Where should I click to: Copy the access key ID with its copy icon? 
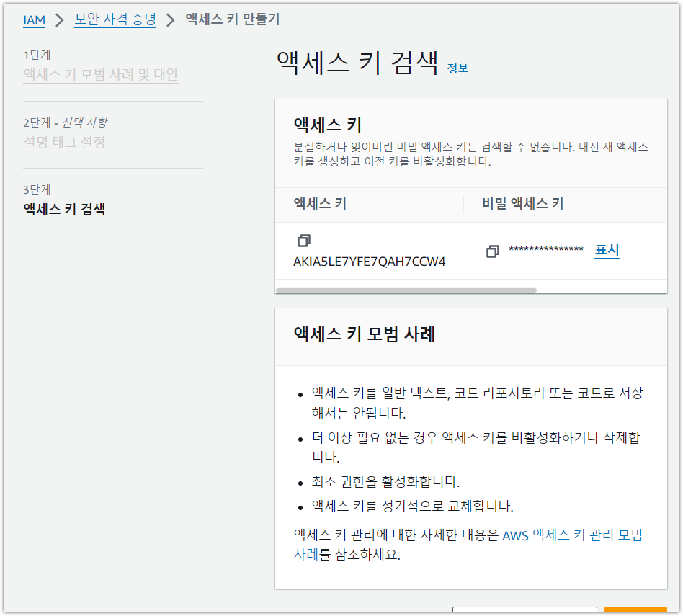pos(303,241)
